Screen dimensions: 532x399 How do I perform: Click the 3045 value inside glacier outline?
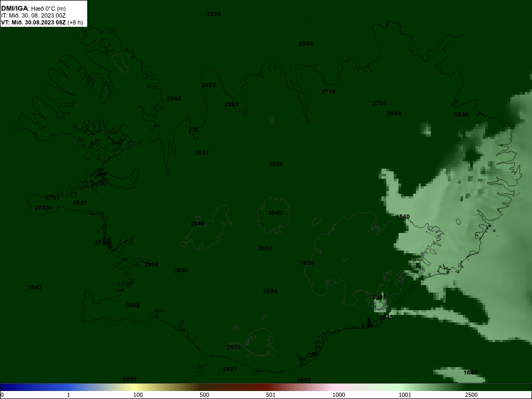pos(275,213)
